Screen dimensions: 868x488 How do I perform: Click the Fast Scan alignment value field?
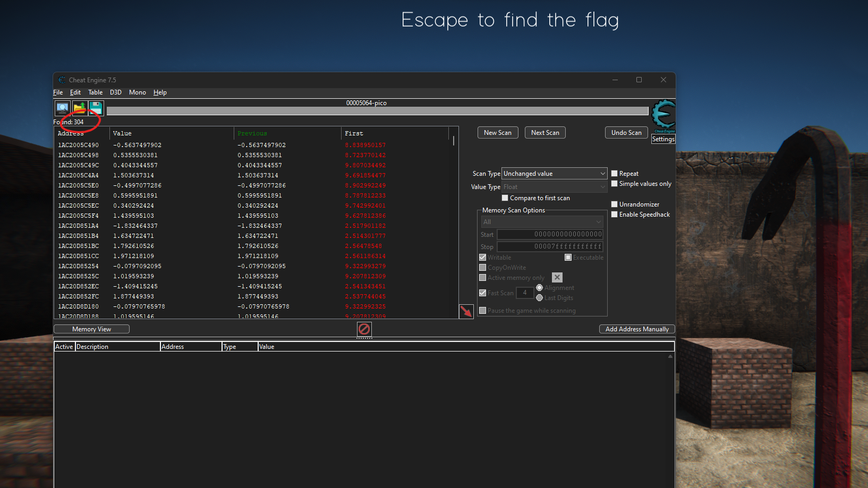tap(525, 293)
